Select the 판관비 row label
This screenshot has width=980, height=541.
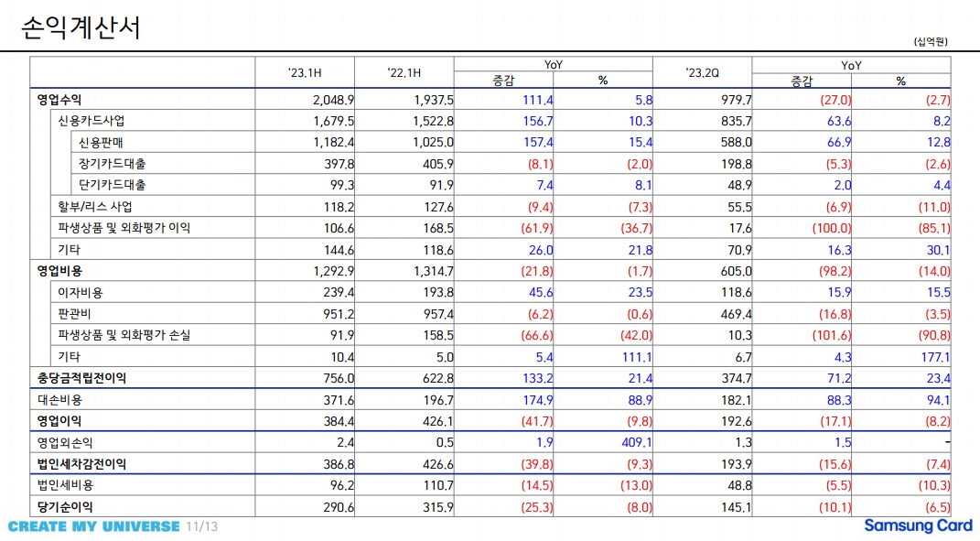point(75,314)
